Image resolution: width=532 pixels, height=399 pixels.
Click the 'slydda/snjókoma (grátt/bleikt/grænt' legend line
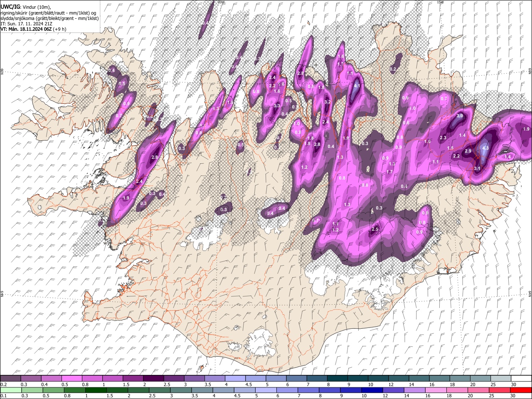coord(49,18)
